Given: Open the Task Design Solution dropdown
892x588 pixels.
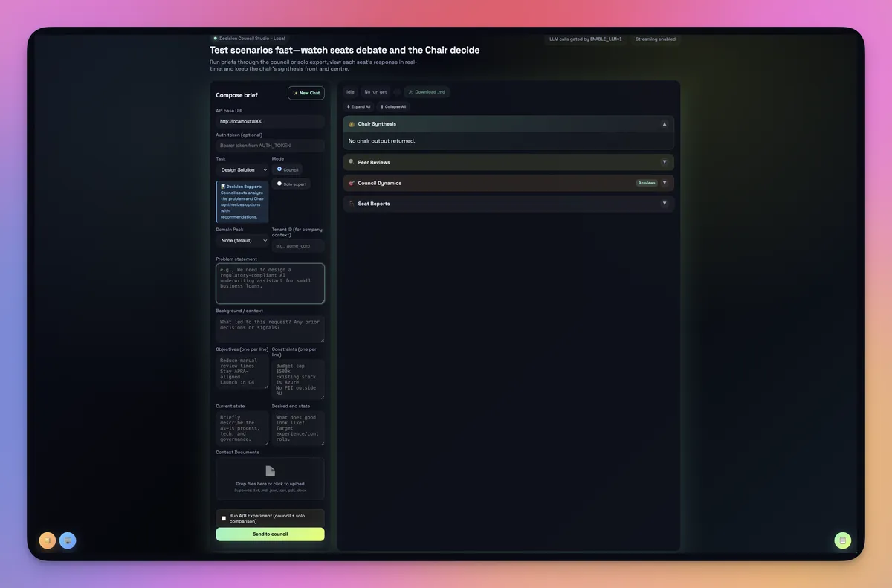Looking at the screenshot, I should coord(239,169).
